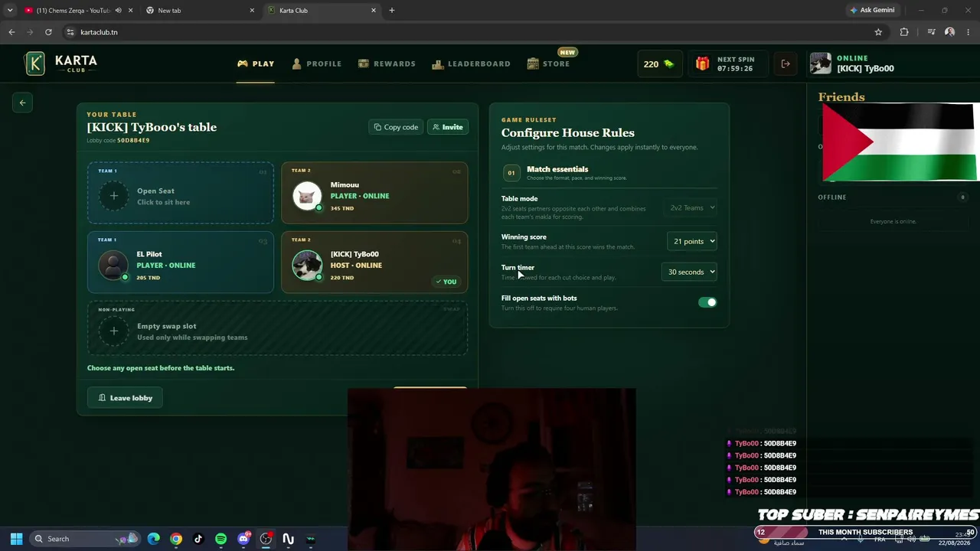980x551 pixels.
Task: Click the plus icon on the Open Seat
Action: point(113,196)
